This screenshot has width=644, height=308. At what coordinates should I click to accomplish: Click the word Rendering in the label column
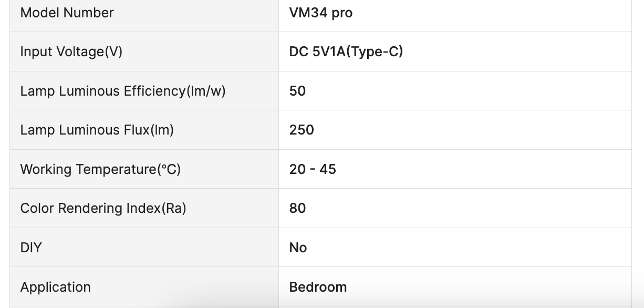tap(90, 208)
